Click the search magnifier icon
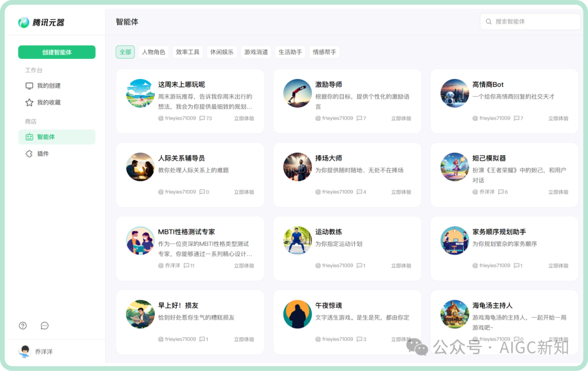 (489, 21)
